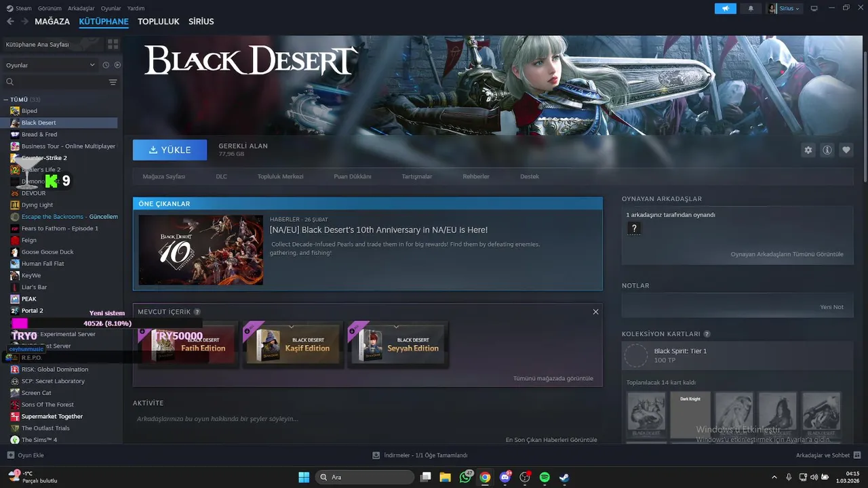Open Arkadaşlar ve Sohbet chat icon
The image size is (868, 488).
pos(857,455)
